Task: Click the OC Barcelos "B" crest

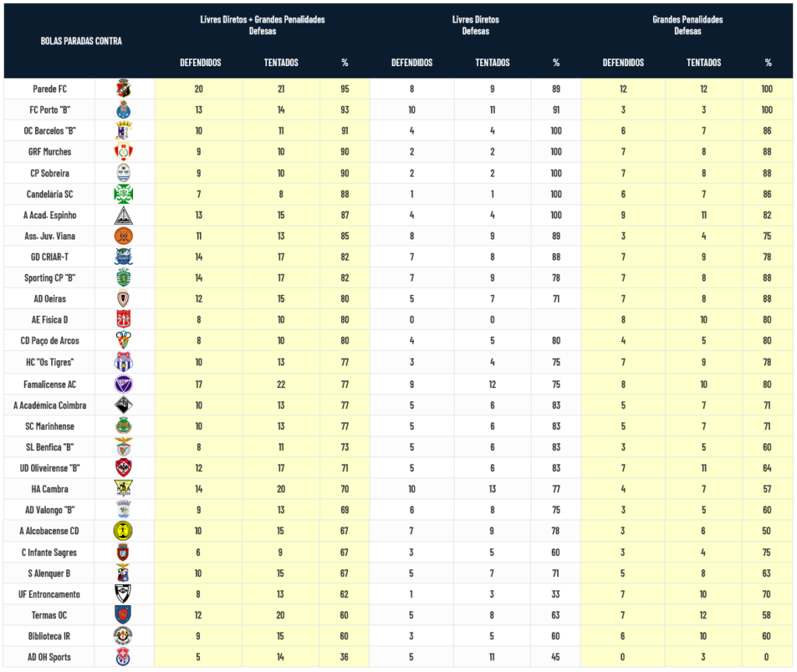Action: 123,131
